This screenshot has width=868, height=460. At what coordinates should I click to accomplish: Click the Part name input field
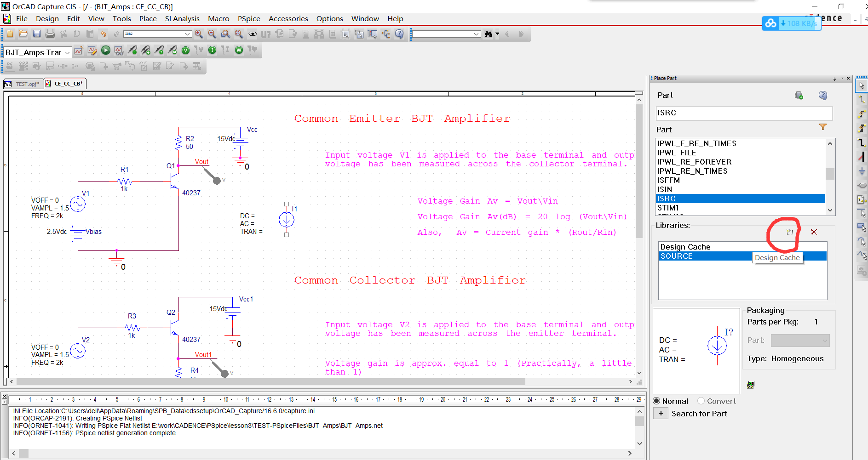pos(744,113)
